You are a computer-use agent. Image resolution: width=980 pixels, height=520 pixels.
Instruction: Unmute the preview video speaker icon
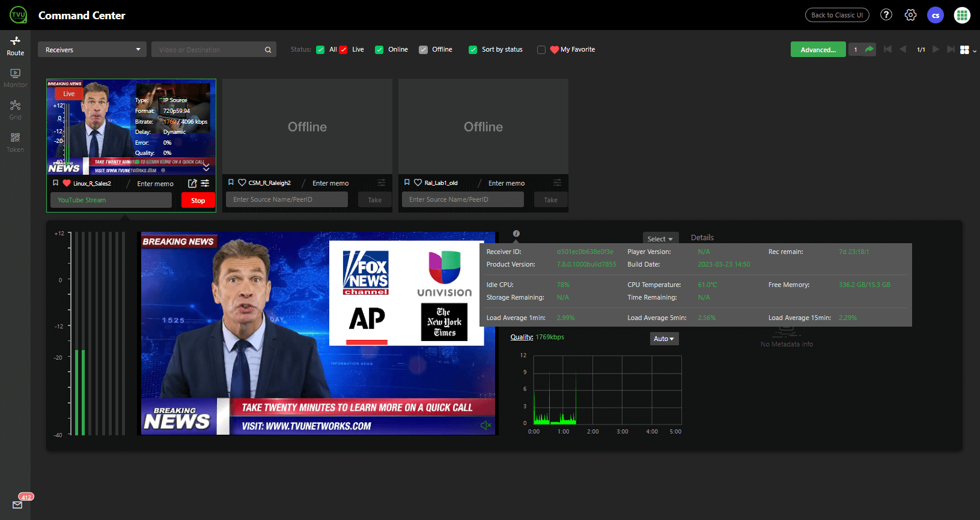486,425
